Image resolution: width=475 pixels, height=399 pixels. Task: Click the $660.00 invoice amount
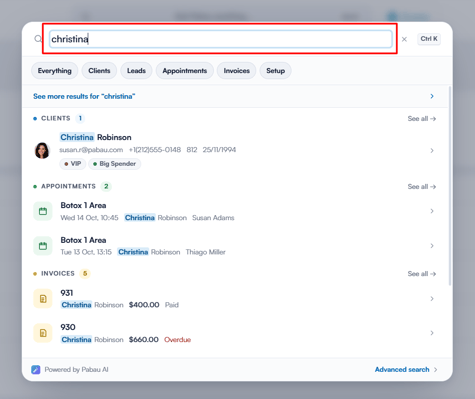[x=144, y=340]
